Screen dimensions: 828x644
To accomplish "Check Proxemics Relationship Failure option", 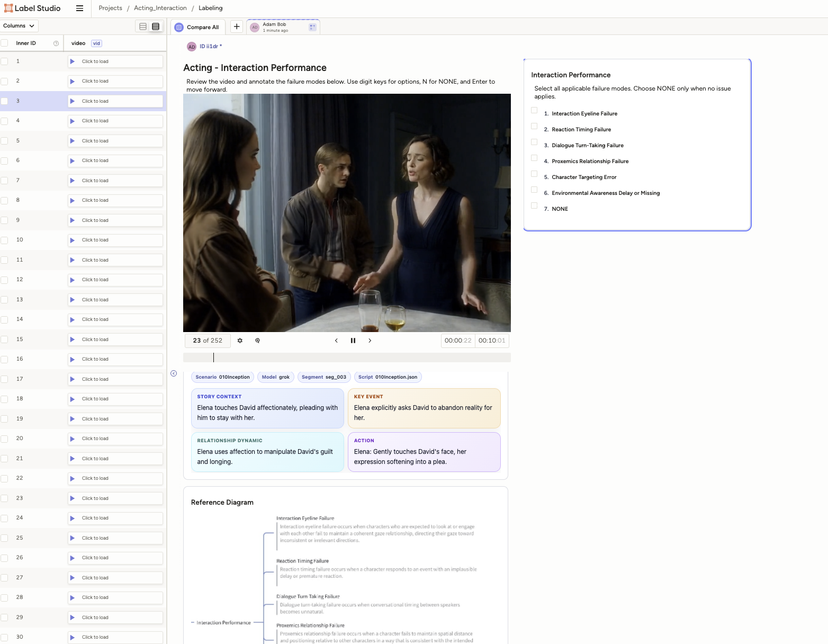I will point(534,158).
